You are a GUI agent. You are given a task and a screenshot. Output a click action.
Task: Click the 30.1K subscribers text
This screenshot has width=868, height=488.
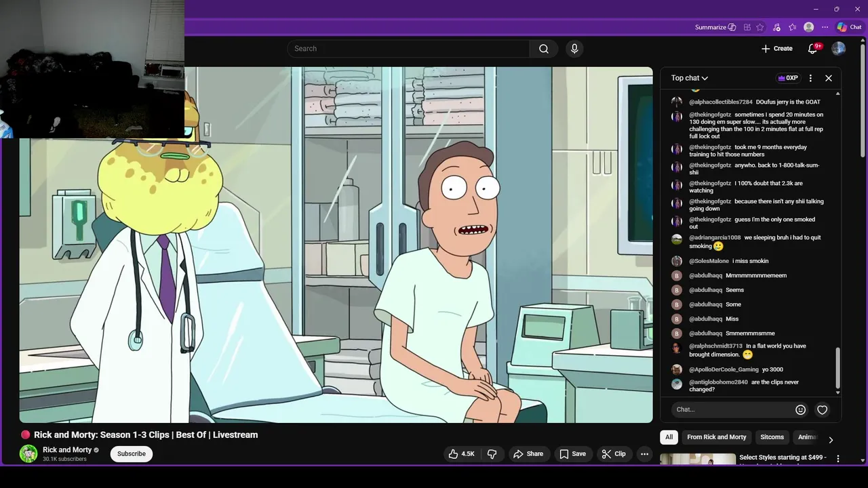point(64,460)
